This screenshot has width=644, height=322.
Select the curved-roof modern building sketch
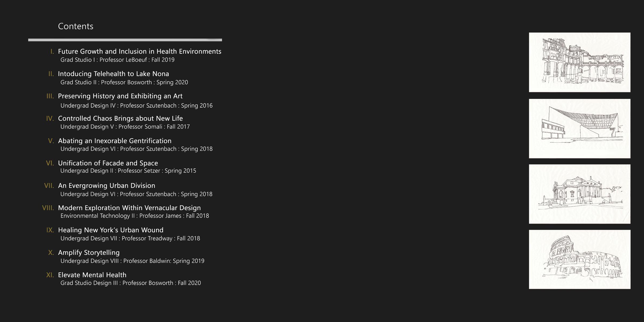[580, 128]
